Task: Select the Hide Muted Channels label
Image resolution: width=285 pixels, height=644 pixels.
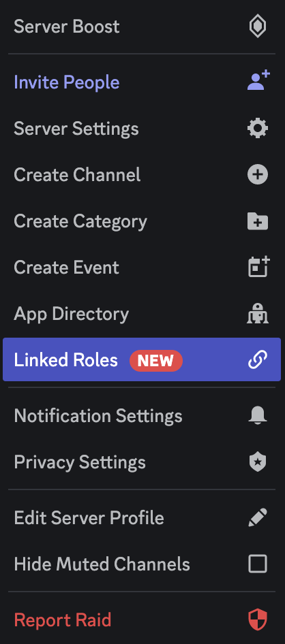Action: (102, 564)
